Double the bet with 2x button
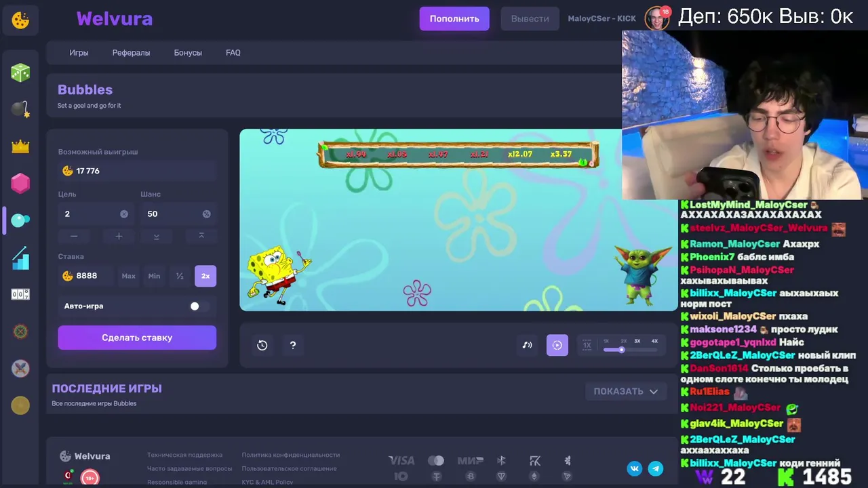 [205, 276]
